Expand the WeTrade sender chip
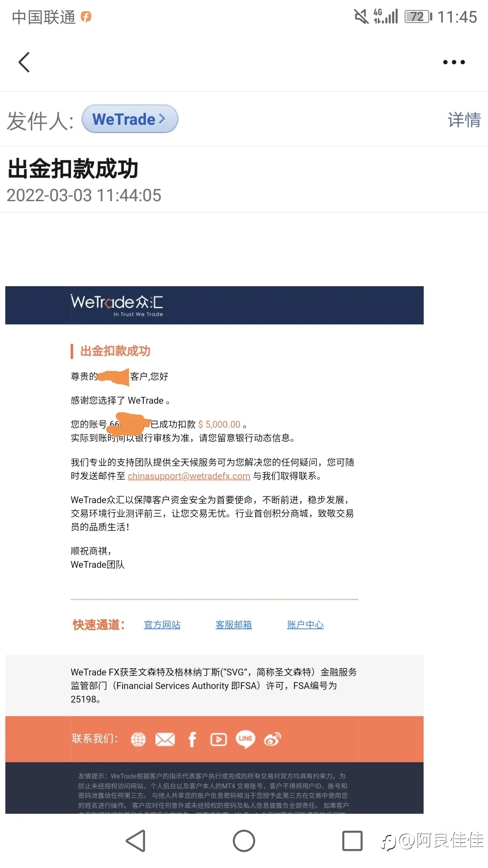 point(130,119)
